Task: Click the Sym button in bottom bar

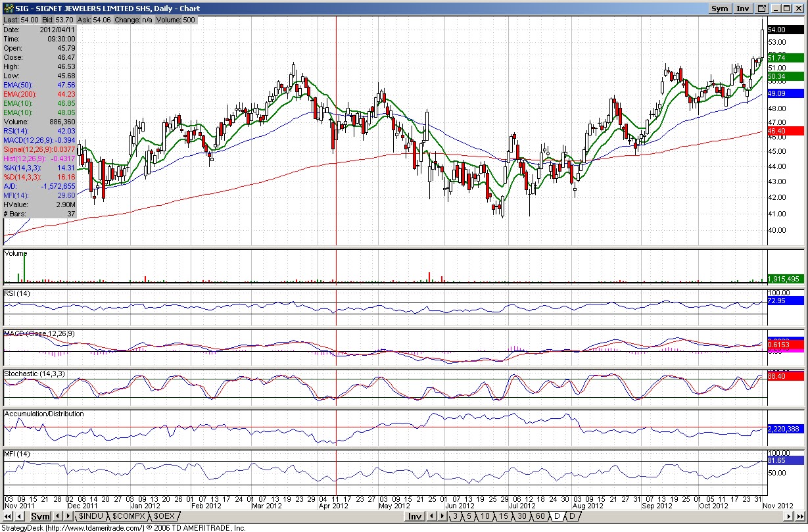Action: click(x=41, y=516)
